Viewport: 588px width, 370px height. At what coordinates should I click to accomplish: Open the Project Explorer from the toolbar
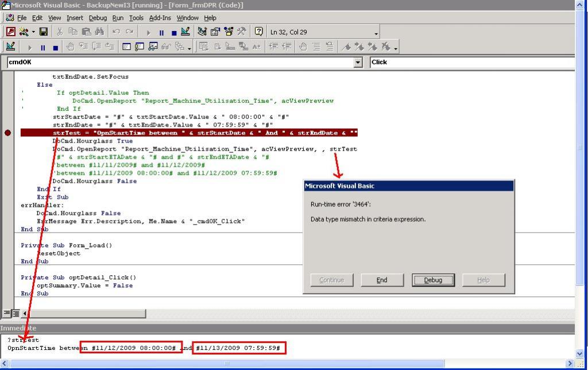202,32
